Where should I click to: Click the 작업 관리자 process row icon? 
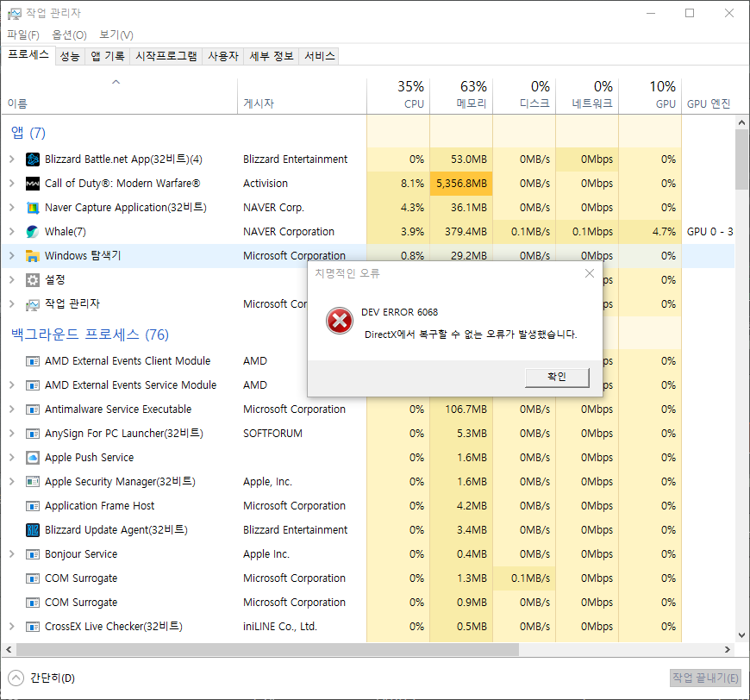pyautogui.click(x=33, y=304)
